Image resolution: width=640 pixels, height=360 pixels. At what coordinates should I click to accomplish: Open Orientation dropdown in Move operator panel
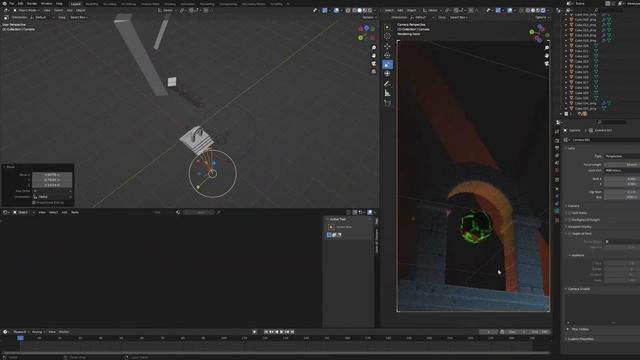[52, 197]
